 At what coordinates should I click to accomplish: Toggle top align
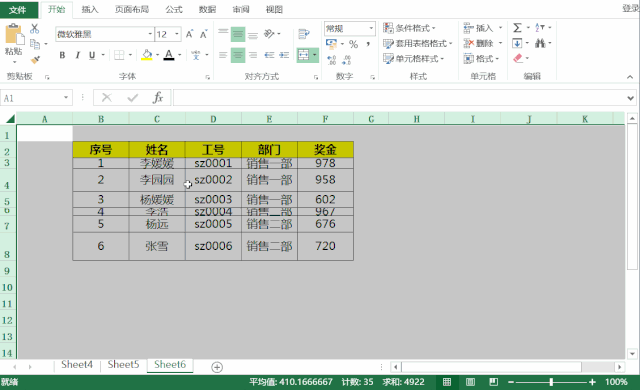click(x=223, y=34)
